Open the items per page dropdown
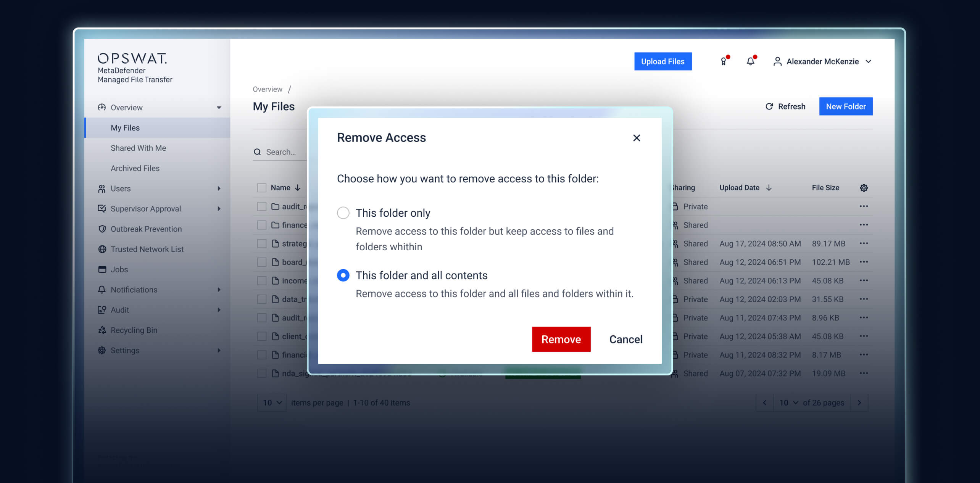Screen dimensions: 980x483 [272, 402]
